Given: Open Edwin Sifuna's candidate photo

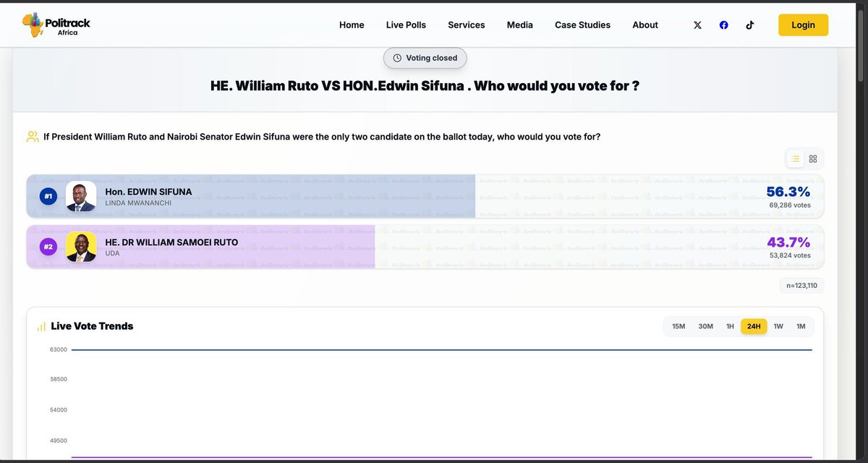Looking at the screenshot, I should coord(81,196).
